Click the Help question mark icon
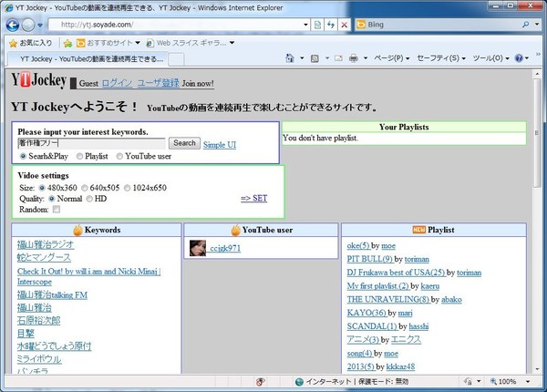 pos(519,58)
